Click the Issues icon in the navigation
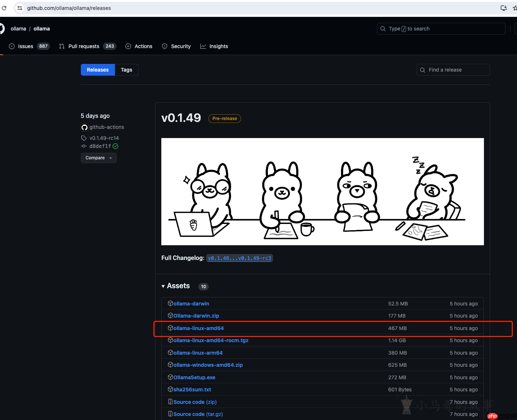517x420 pixels. pyautogui.click(x=11, y=46)
